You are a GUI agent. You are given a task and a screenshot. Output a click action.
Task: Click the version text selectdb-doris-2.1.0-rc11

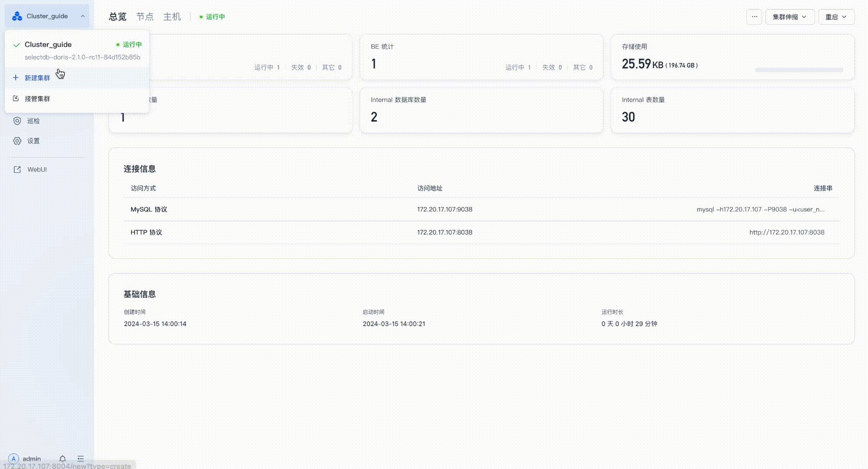(82, 57)
